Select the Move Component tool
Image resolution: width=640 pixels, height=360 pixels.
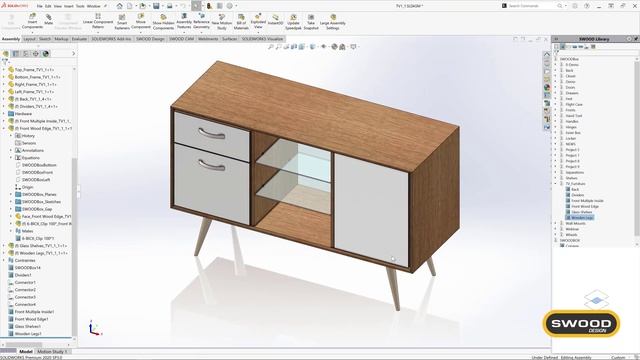pyautogui.click(x=141, y=21)
